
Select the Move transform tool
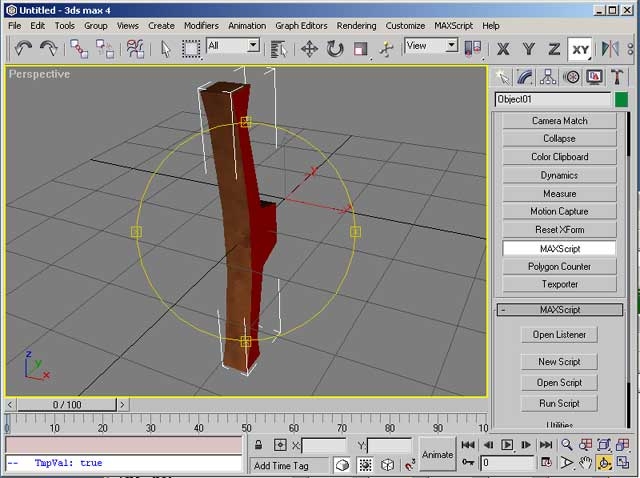310,48
